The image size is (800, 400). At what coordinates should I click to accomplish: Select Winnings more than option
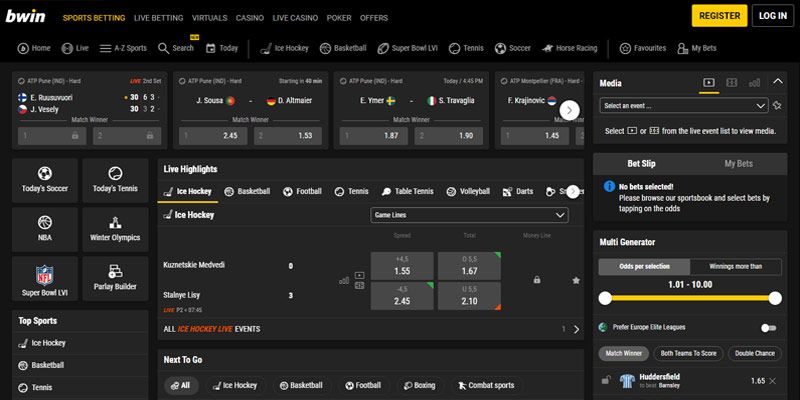736,266
